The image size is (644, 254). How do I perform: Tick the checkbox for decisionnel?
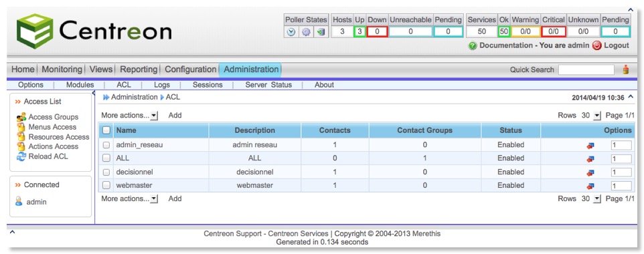[106, 172]
